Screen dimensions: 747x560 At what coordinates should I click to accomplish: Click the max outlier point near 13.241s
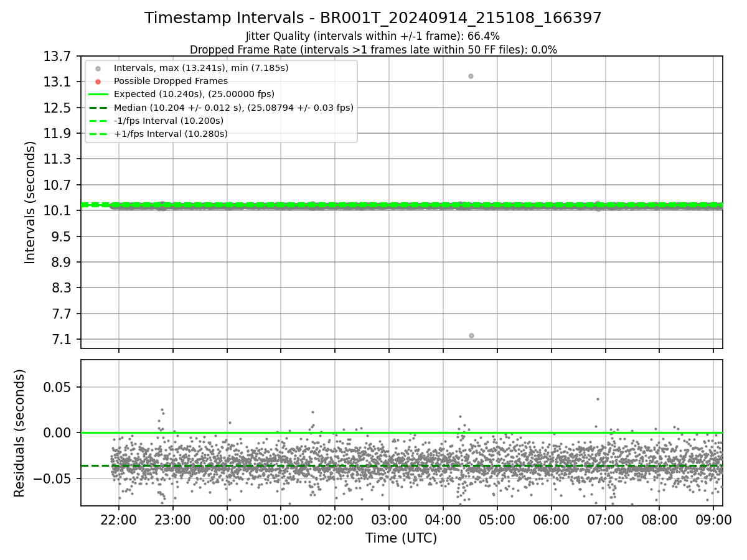click(471, 76)
